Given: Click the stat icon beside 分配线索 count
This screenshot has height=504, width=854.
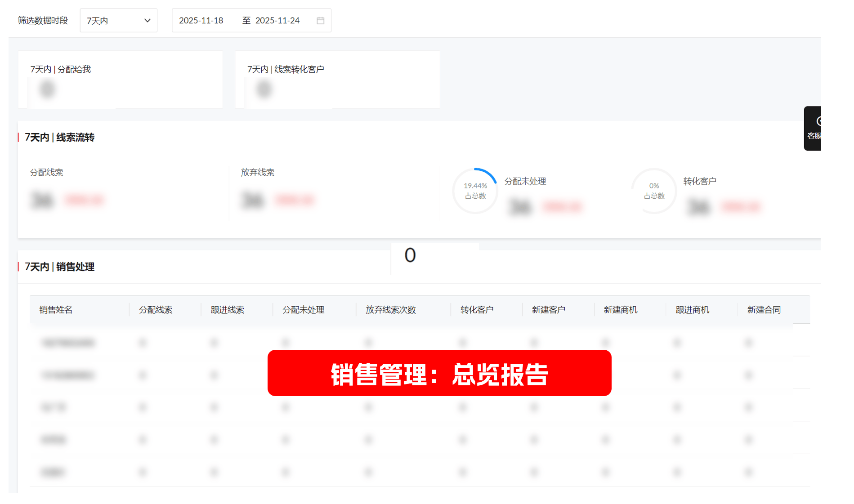Looking at the screenshot, I should [42, 200].
